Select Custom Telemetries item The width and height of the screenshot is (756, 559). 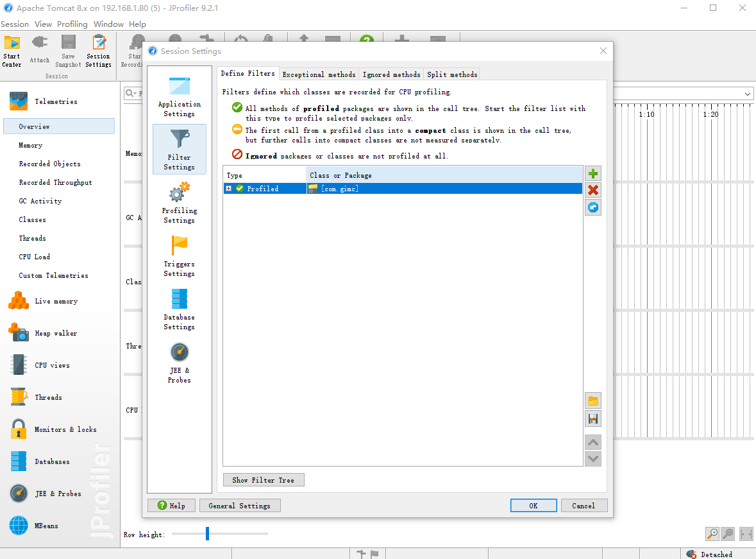pos(53,275)
